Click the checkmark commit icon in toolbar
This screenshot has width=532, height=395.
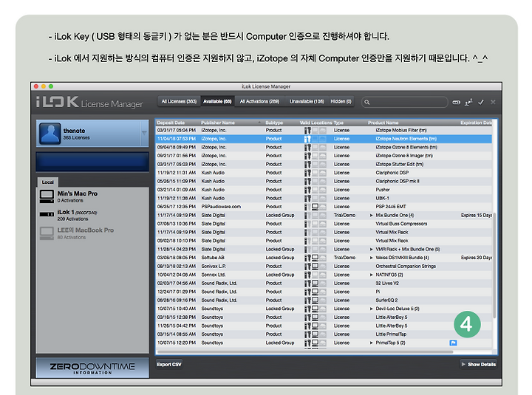click(x=481, y=102)
